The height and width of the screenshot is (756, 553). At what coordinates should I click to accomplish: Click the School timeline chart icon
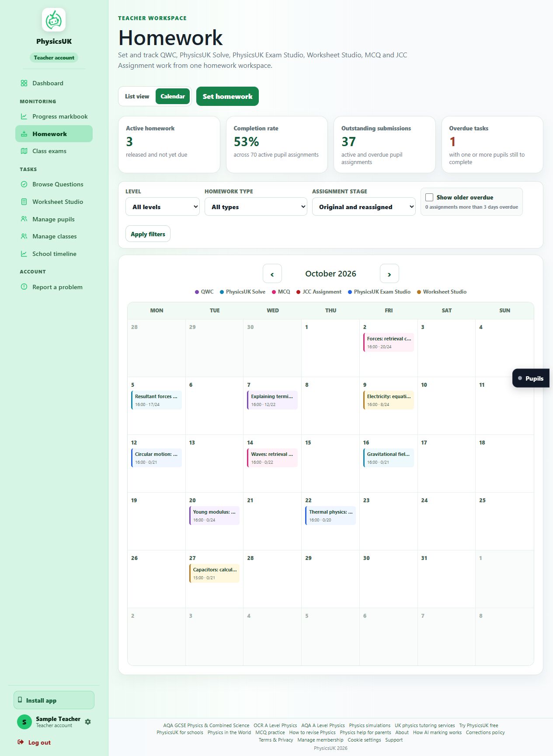[x=24, y=254]
